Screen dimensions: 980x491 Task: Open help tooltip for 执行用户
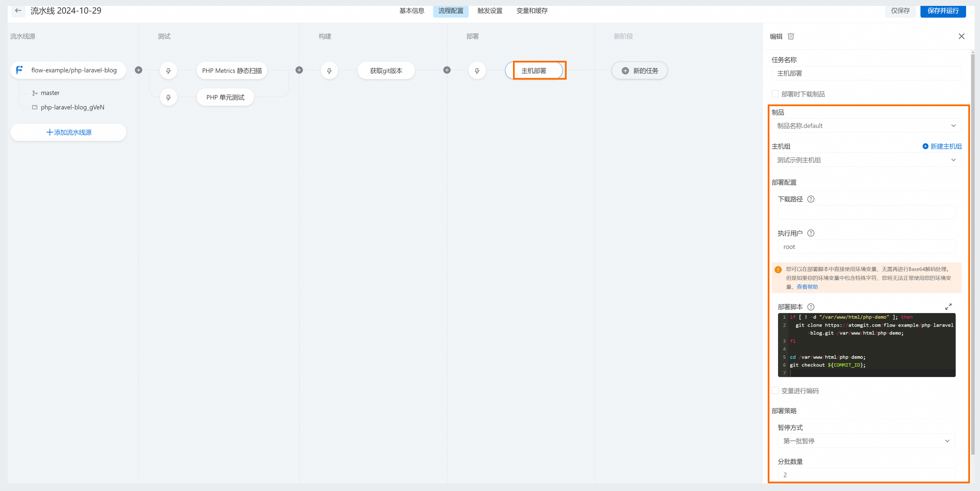[x=811, y=233]
